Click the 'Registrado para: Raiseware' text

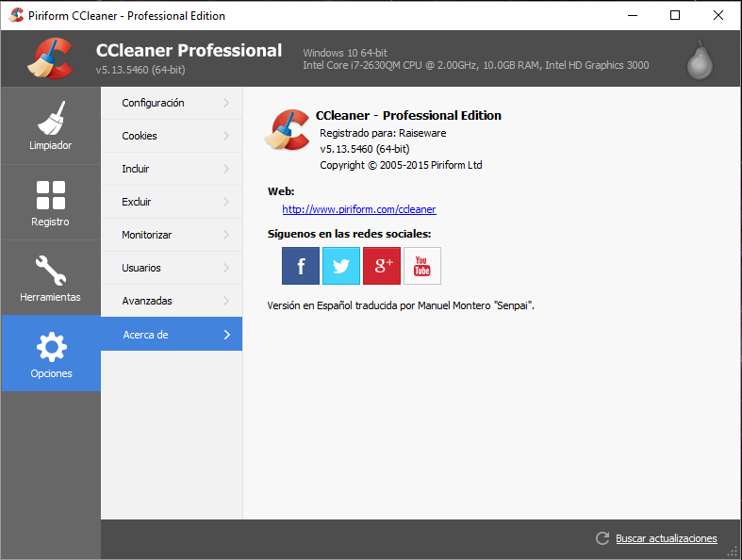click(383, 133)
